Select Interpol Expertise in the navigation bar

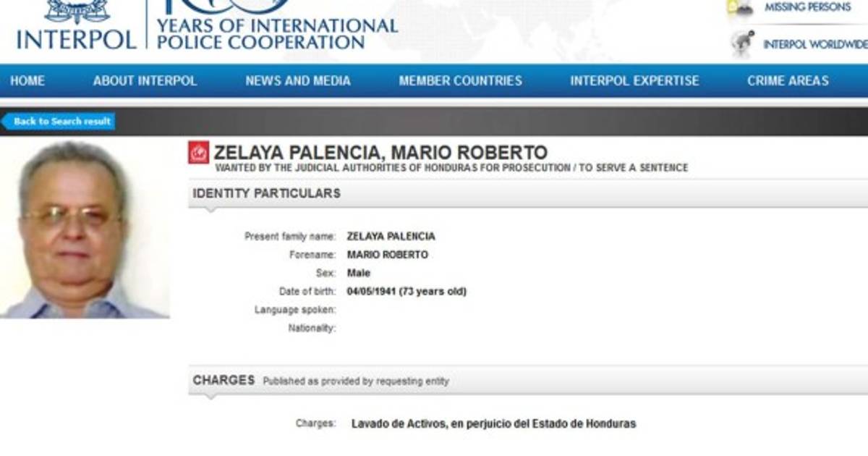tap(634, 81)
